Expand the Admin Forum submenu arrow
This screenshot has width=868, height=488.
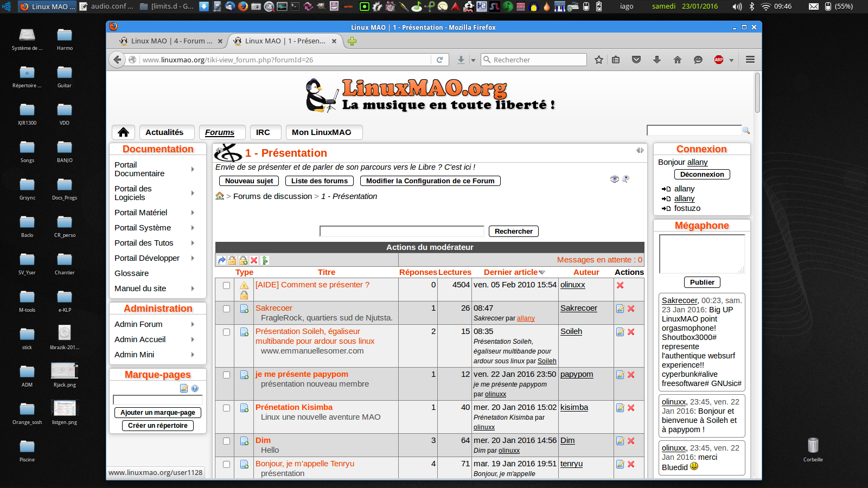tap(193, 324)
